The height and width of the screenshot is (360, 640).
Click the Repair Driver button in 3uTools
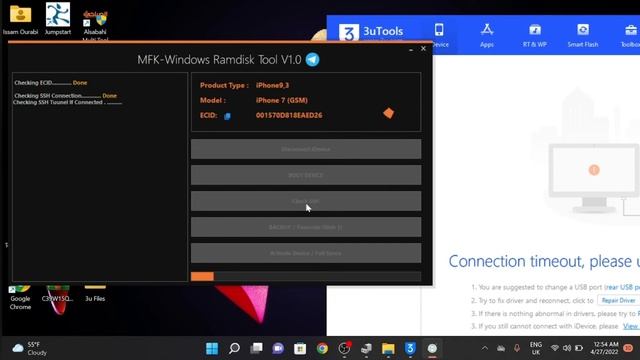coord(618,300)
